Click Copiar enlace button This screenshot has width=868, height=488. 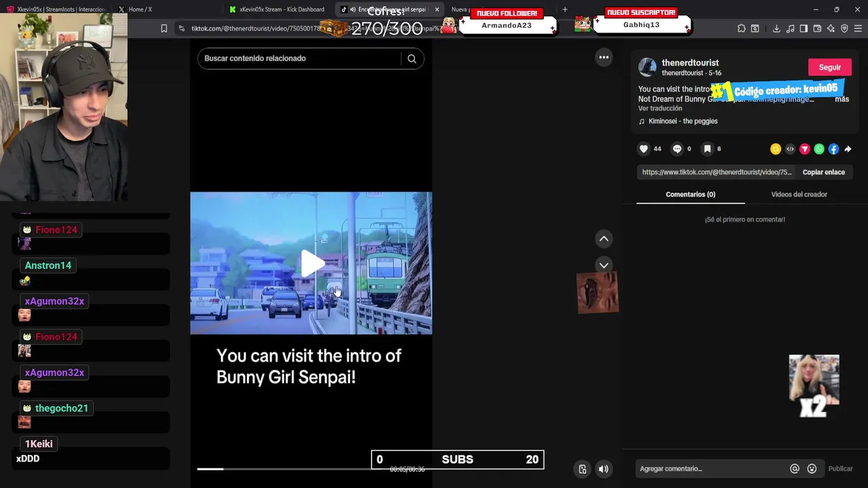click(x=823, y=172)
